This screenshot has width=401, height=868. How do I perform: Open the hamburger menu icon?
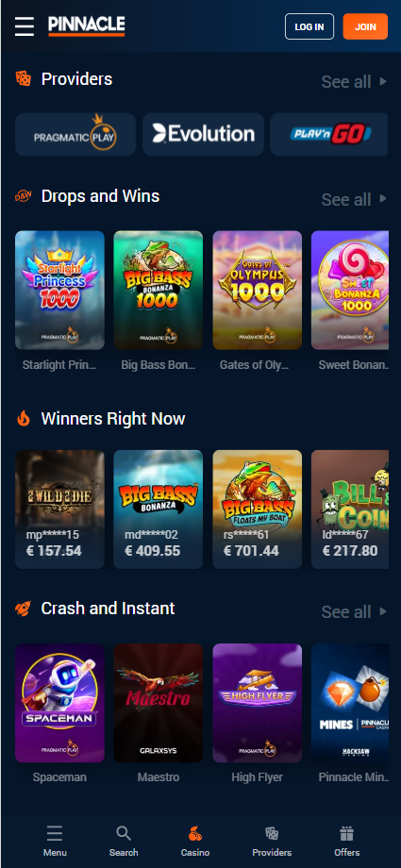pos(25,26)
